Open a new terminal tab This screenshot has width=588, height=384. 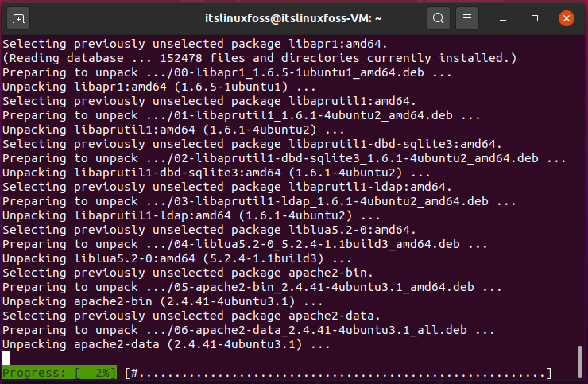[18, 18]
